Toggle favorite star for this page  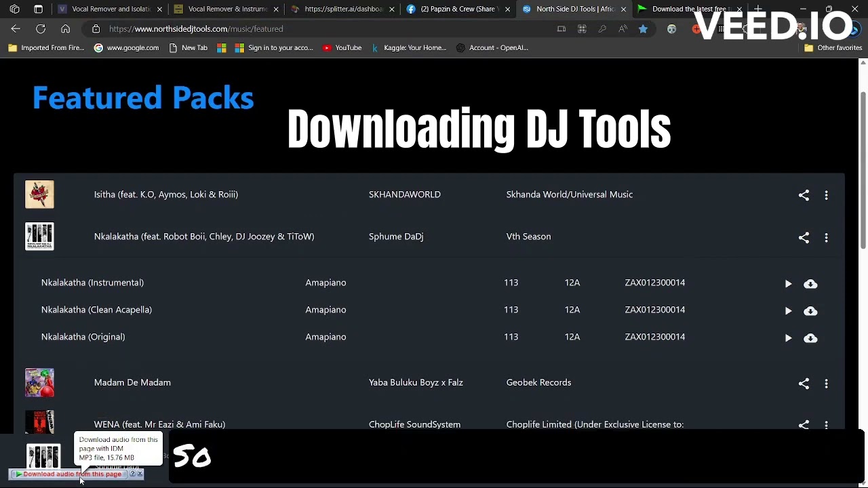point(643,29)
